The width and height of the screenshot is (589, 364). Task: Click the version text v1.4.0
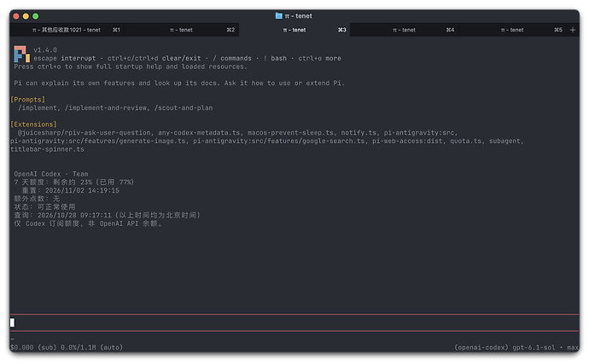(45, 50)
